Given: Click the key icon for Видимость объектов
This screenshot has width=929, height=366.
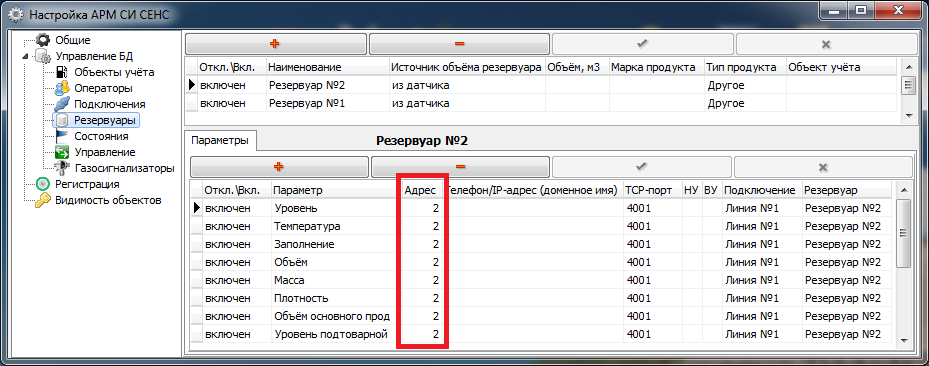Looking at the screenshot, I should point(43,200).
